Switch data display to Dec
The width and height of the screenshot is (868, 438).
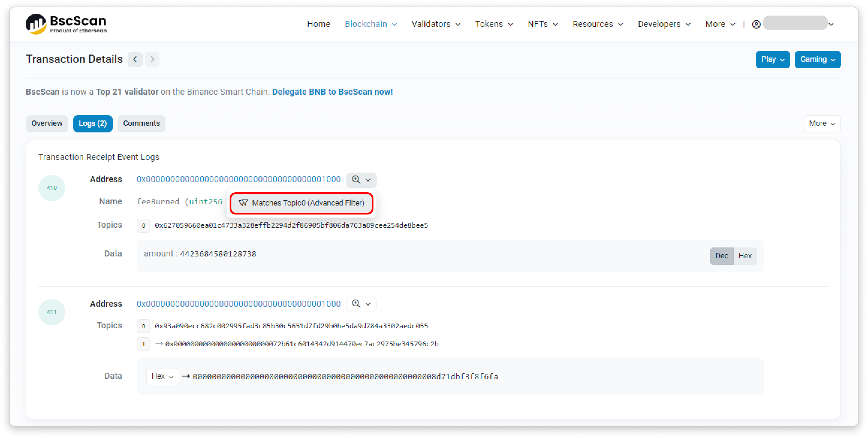[721, 256]
